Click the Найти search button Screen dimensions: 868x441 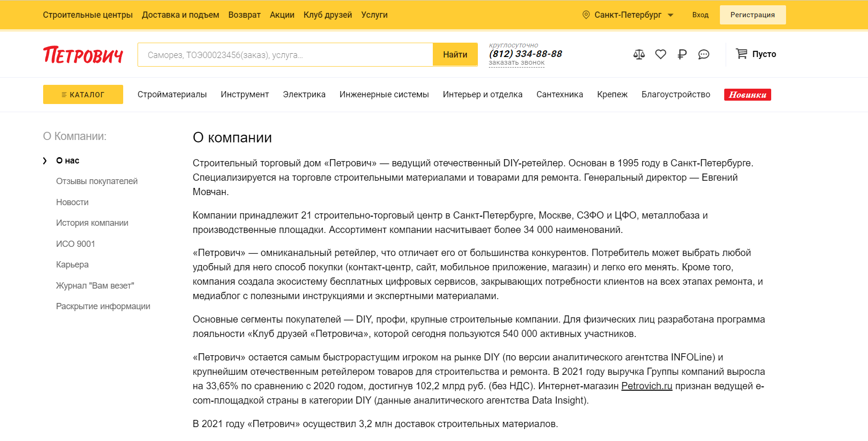[x=455, y=55]
